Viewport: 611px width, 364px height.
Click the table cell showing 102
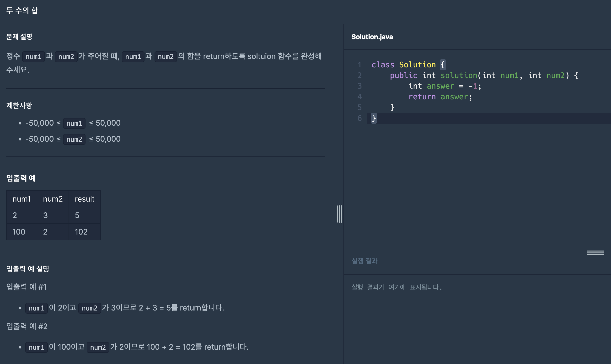tap(81, 232)
